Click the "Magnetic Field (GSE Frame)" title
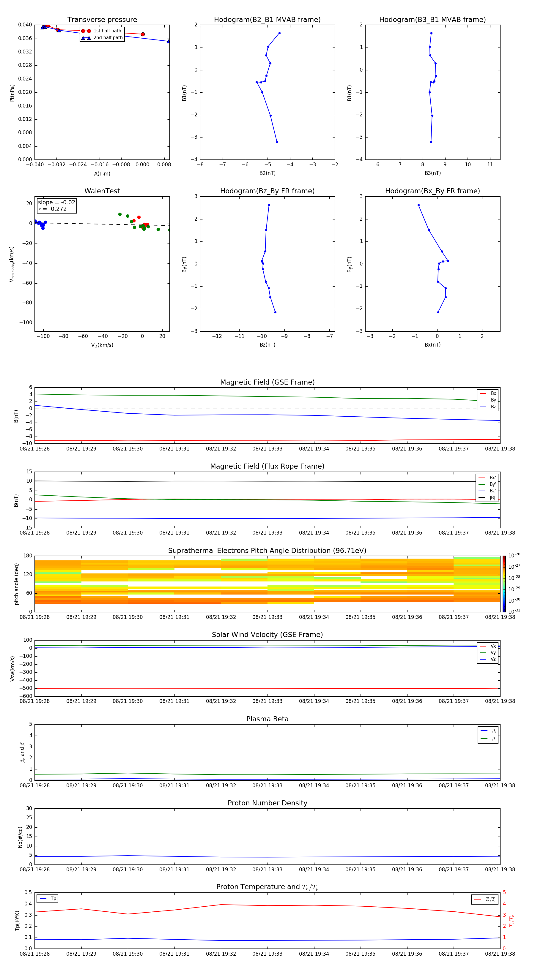The height and width of the screenshot is (980, 535). (x=267, y=382)
